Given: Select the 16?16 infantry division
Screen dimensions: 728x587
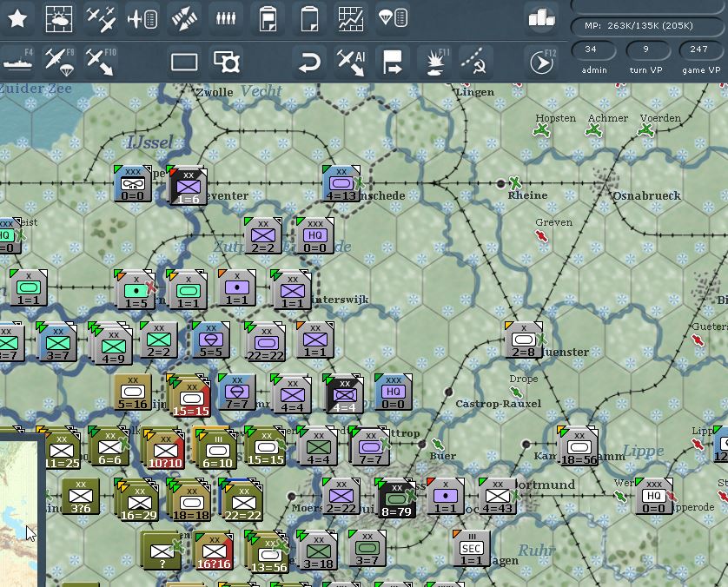Looking at the screenshot, I should tap(214, 551).
